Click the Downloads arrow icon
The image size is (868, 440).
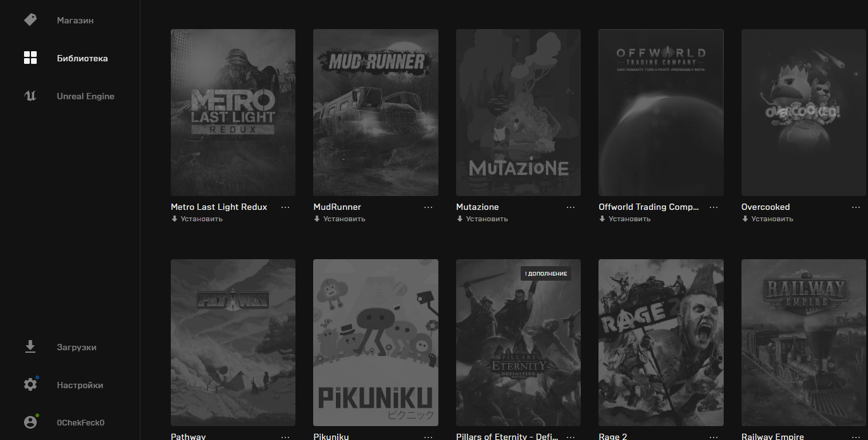pyautogui.click(x=30, y=347)
